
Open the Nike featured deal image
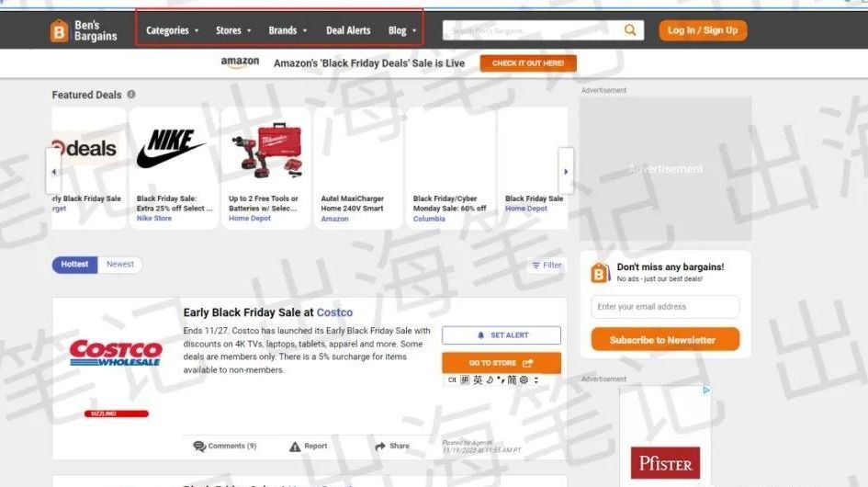coord(171,148)
